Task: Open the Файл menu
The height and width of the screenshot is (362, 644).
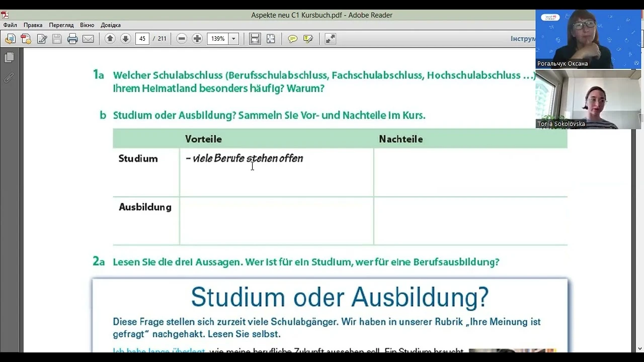Action: point(10,25)
